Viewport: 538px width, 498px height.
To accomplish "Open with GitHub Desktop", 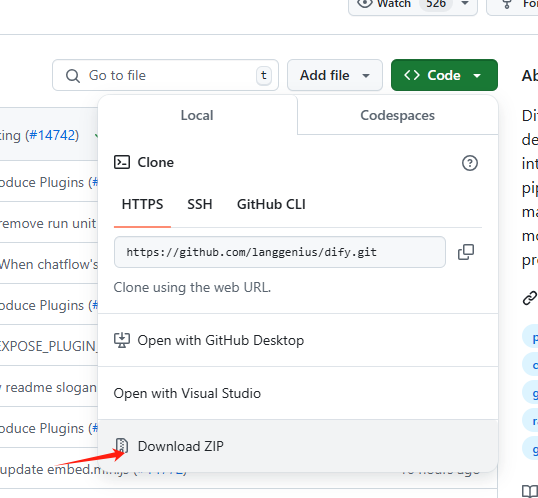I will (298, 340).
